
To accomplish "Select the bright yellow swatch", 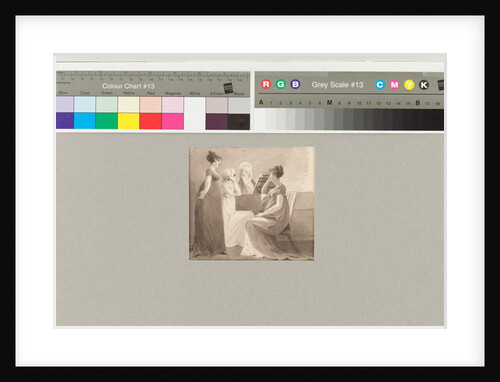I will [x=128, y=121].
